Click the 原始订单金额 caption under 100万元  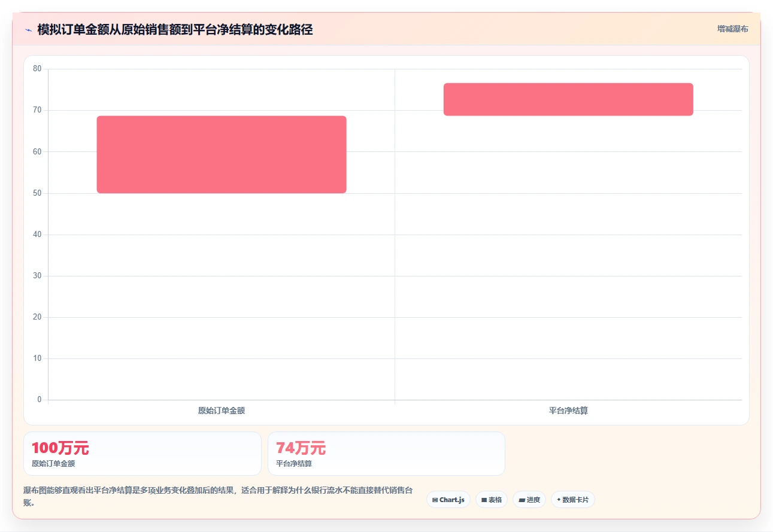pyautogui.click(x=53, y=463)
